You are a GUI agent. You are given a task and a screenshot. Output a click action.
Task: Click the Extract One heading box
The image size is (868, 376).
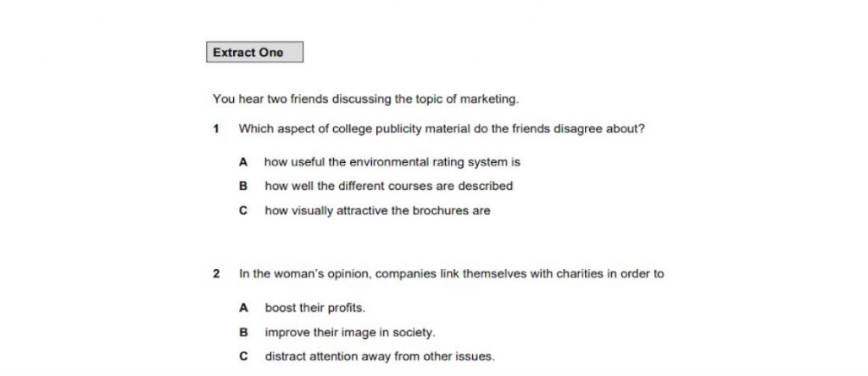click(x=254, y=52)
